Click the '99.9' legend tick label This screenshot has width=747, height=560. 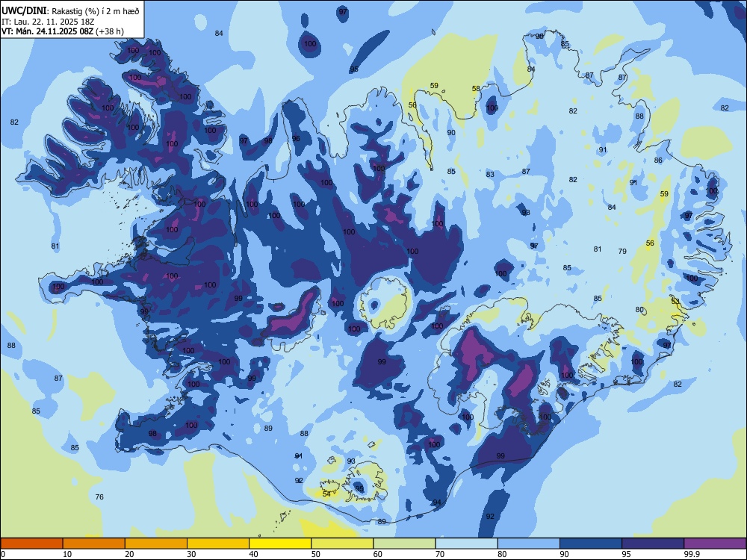coord(691,554)
